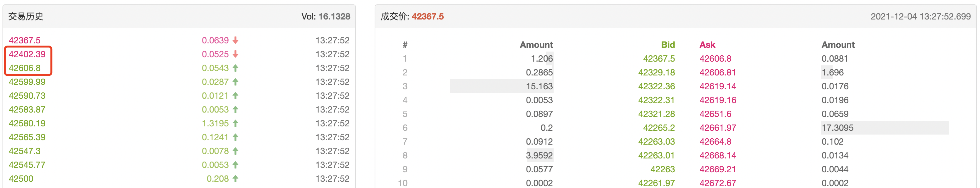Select trade price 42606.8 in trade history
Image resolution: width=980 pixels, height=188 pixels.
click(25, 68)
